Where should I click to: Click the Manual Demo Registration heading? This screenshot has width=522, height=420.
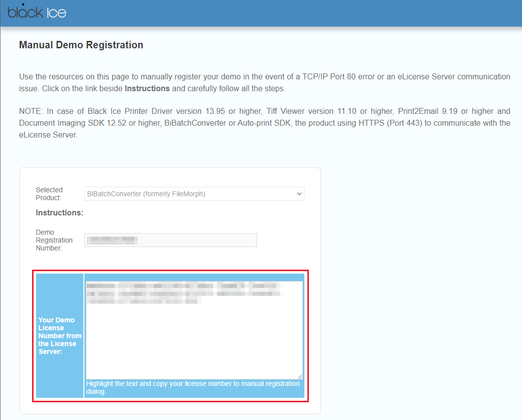(81, 45)
